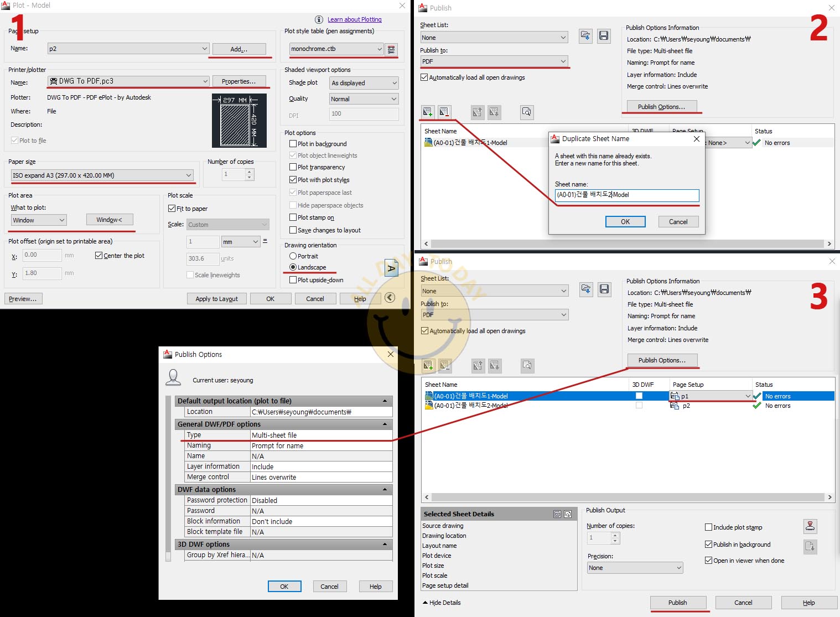Click OK in Duplicate Sheet Name dialog

pyautogui.click(x=625, y=221)
